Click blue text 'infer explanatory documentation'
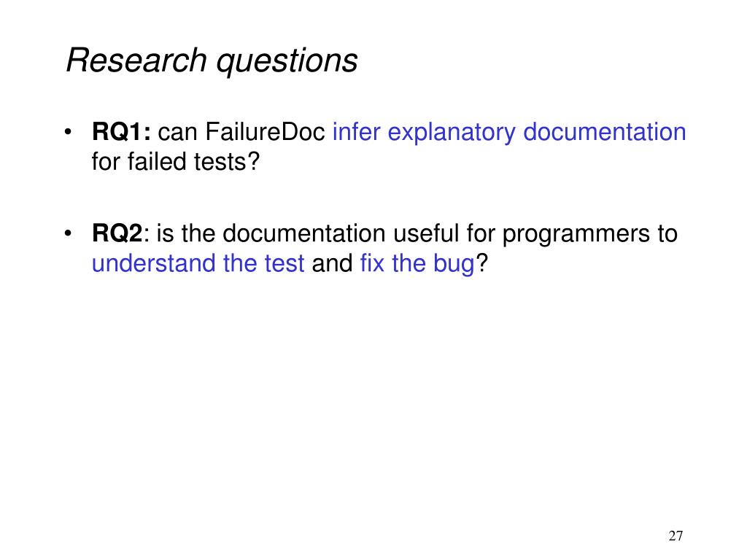Image resolution: width=747 pixels, height=560 pixels. pos(509,133)
